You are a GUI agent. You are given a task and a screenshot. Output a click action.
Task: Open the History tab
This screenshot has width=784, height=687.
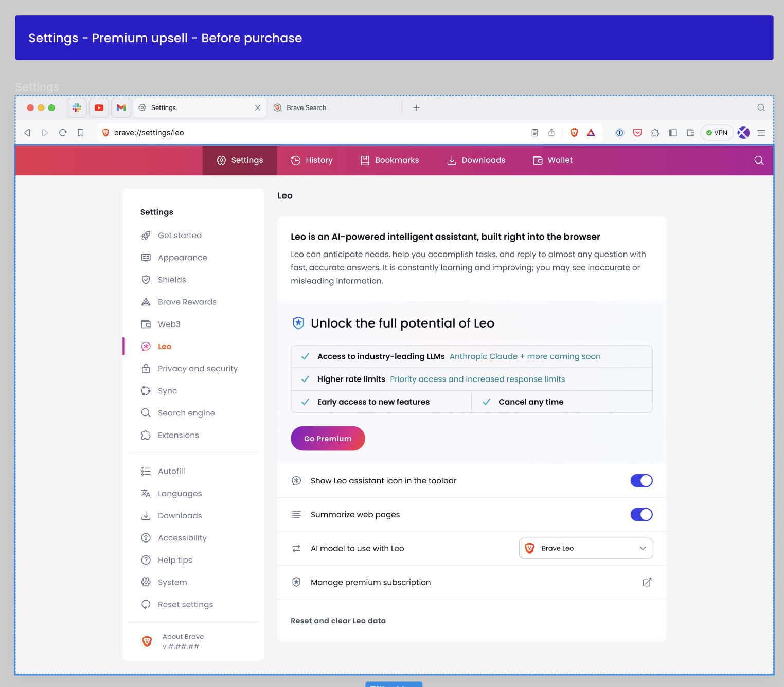(x=312, y=160)
